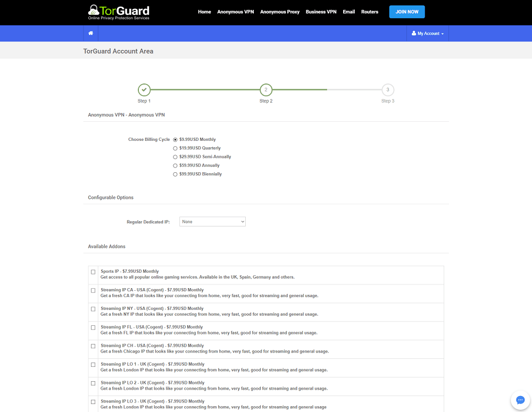This screenshot has height=412, width=532.
Task: Click the 'Get a fresh CA IP' description
Action: tap(209, 296)
